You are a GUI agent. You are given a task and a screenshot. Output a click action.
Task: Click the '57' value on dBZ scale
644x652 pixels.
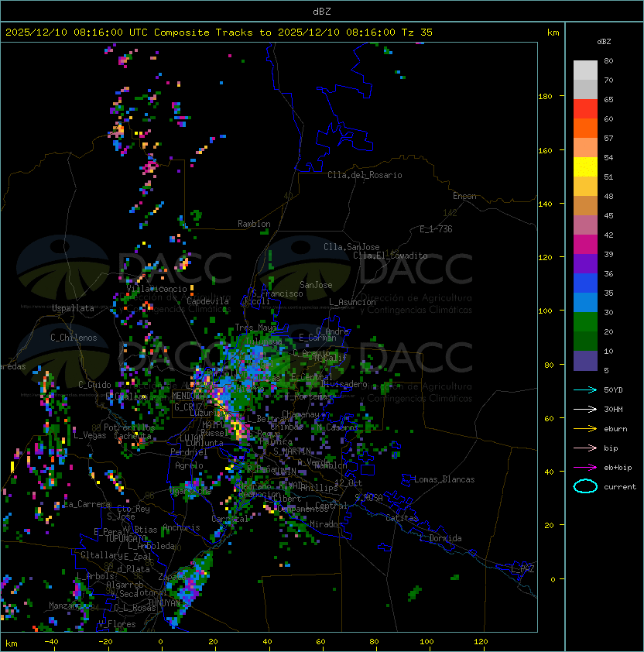click(x=608, y=139)
